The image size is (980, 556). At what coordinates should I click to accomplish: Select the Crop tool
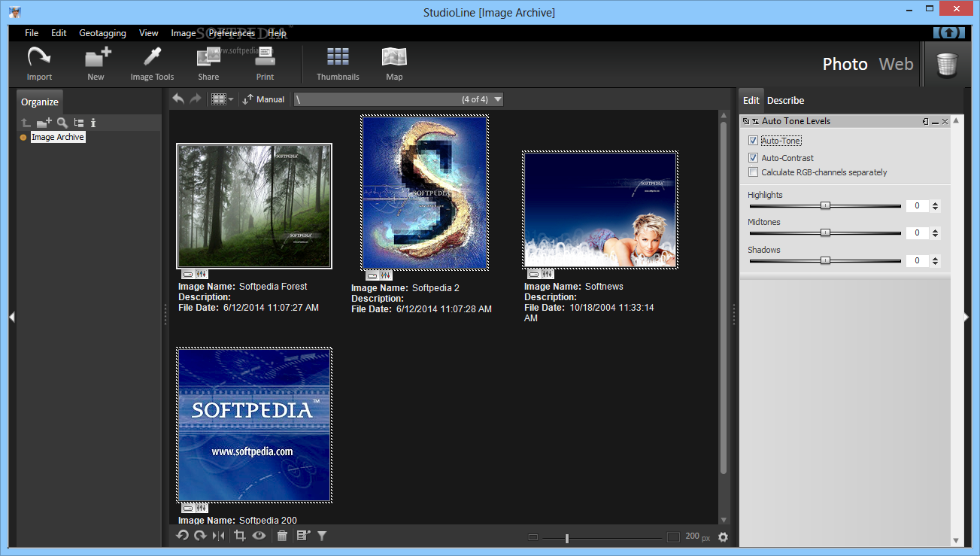click(x=240, y=536)
